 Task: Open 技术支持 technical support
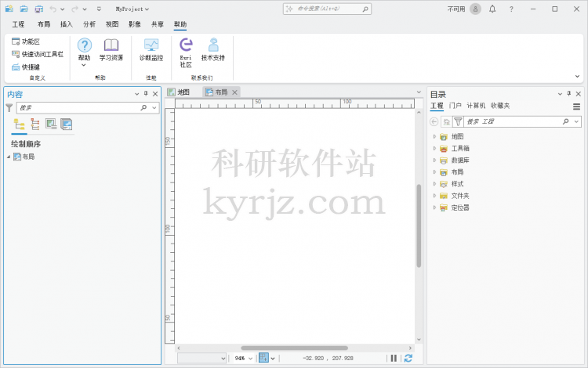click(x=213, y=50)
